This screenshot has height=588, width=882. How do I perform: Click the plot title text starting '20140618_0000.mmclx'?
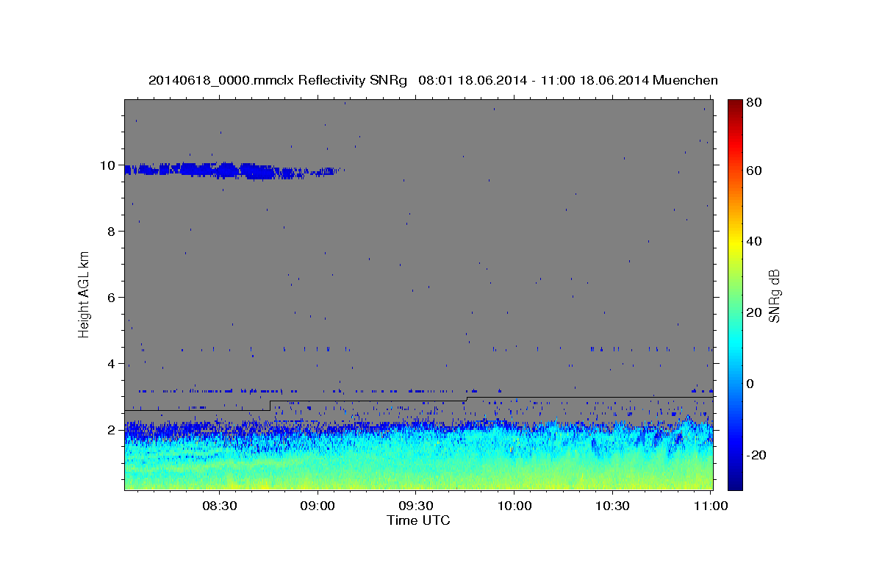434,80
